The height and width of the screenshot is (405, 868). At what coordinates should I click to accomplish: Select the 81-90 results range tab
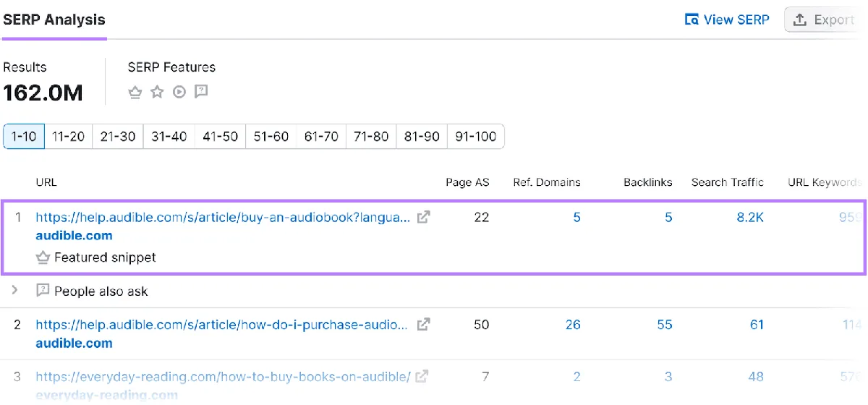(422, 136)
